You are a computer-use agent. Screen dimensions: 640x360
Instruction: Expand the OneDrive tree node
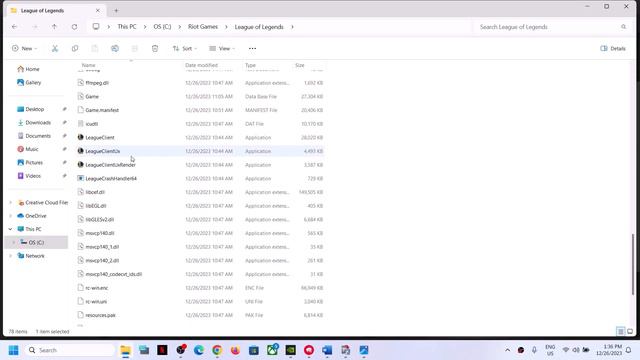click(x=11, y=216)
